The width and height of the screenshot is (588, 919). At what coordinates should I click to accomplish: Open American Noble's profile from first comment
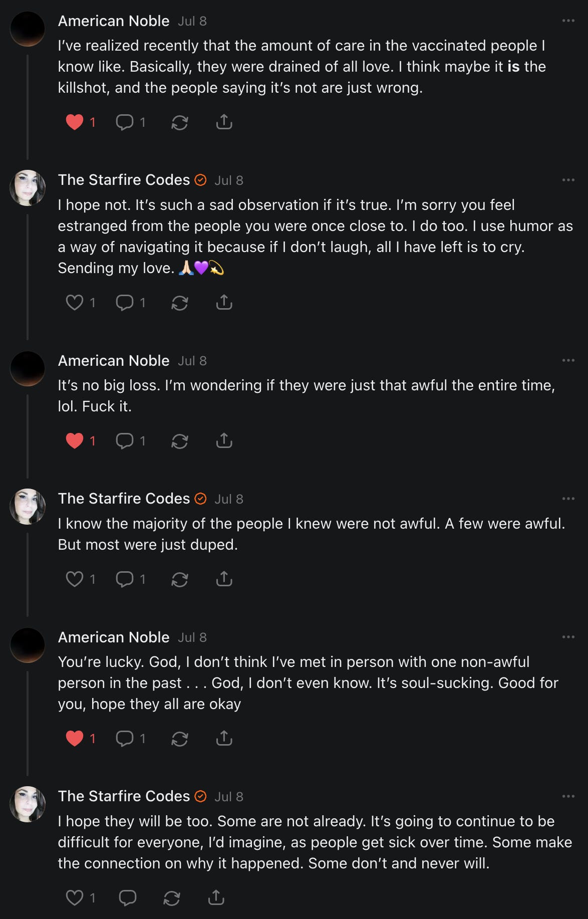click(114, 21)
